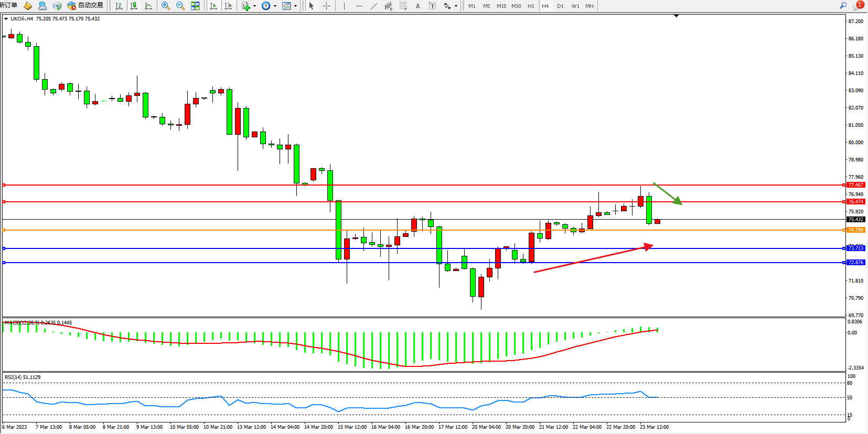This screenshot has height=434, width=868.
Task: Expand the periods clock dropdown arrow
Action: coord(275,6)
